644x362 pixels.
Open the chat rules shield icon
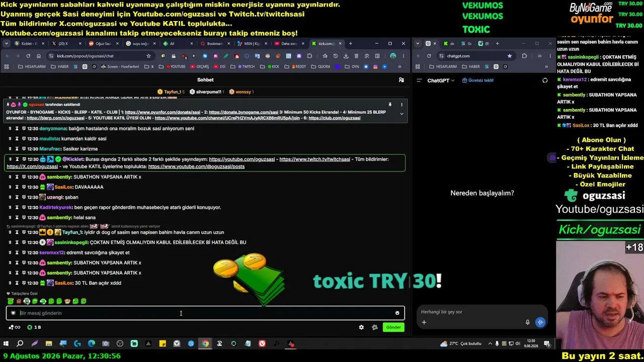point(13,313)
